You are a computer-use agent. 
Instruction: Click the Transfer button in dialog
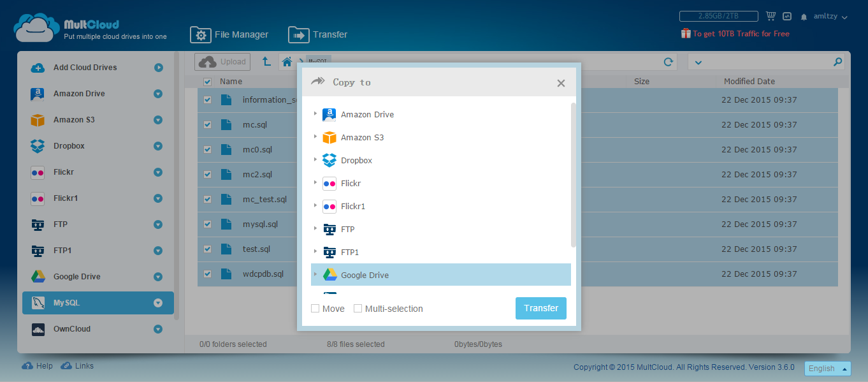[x=541, y=308]
